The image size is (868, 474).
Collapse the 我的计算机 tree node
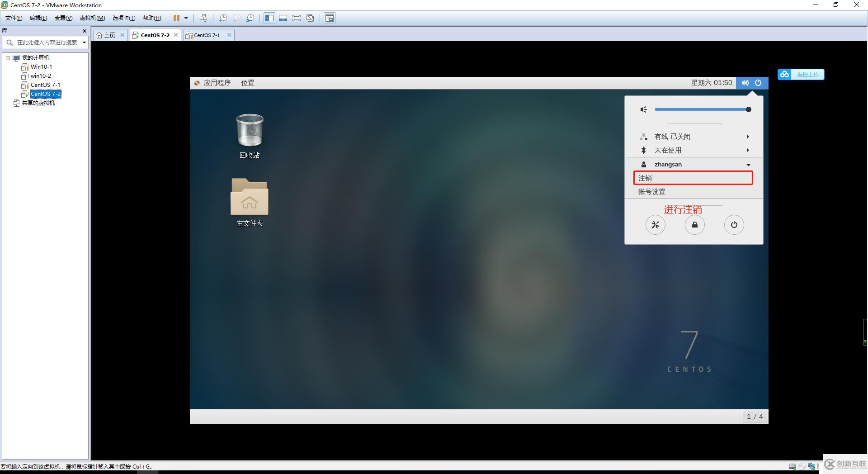[8, 58]
